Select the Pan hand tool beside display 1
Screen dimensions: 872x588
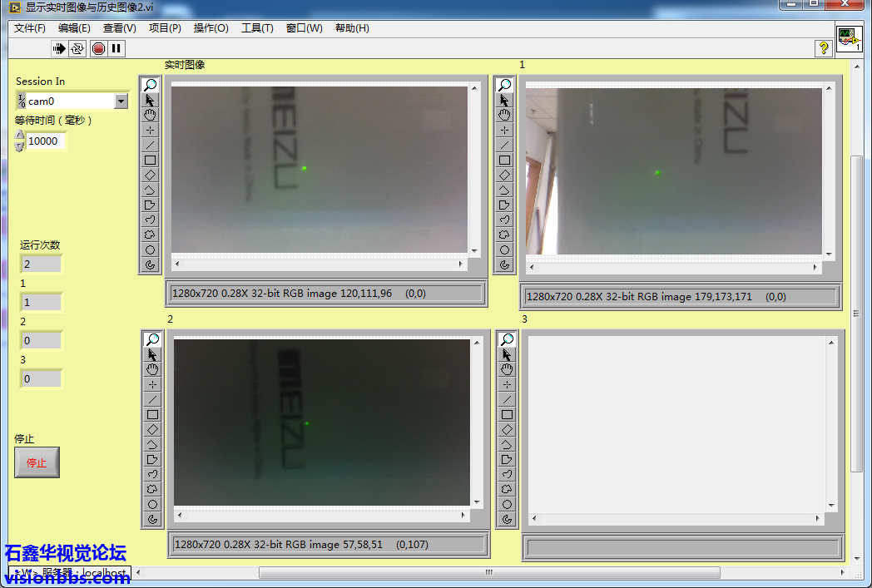pos(504,115)
